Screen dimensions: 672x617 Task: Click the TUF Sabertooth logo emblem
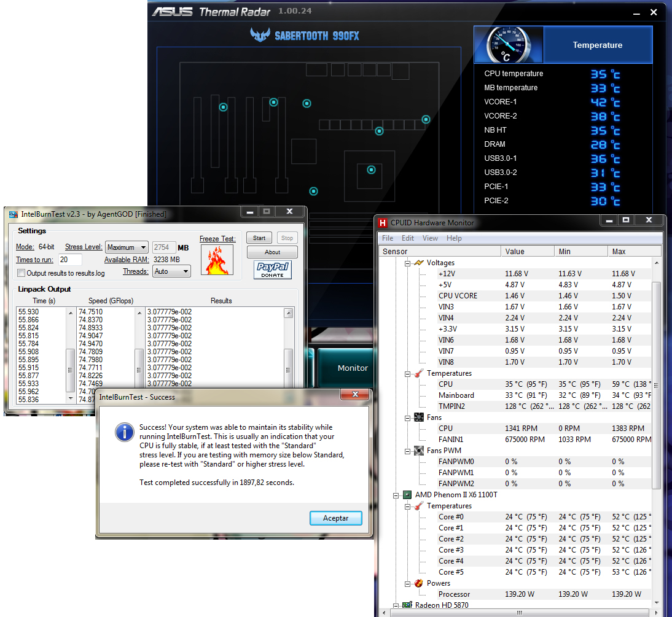click(x=260, y=35)
